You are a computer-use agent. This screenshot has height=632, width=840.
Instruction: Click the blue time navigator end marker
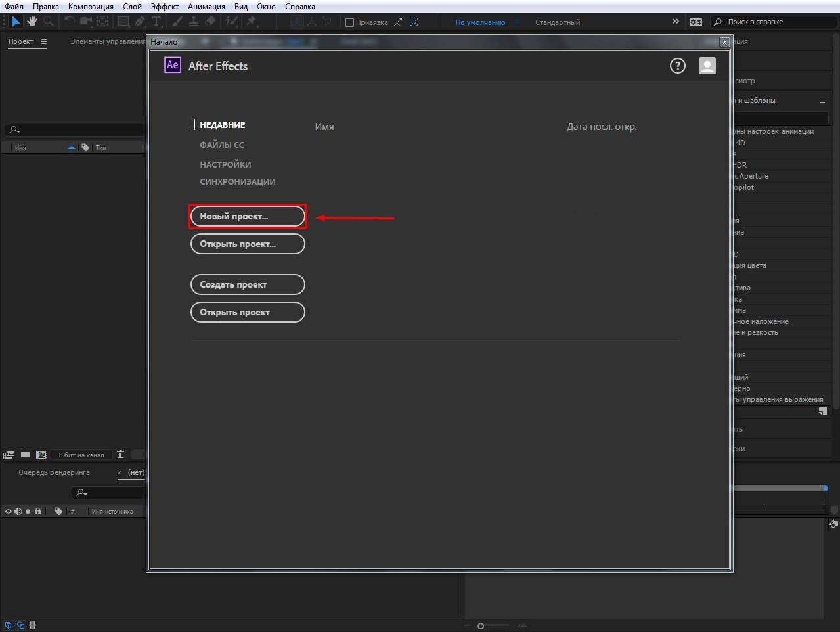click(826, 488)
